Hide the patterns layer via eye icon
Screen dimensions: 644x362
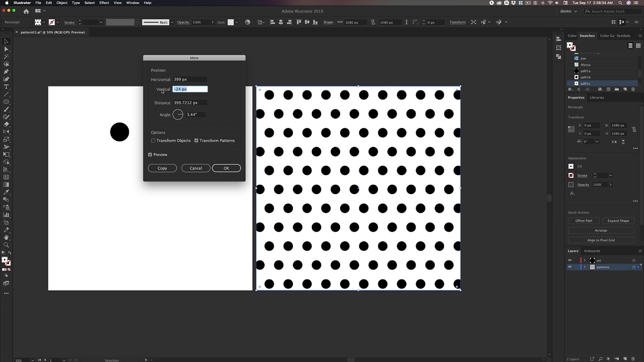coord(570,267)
